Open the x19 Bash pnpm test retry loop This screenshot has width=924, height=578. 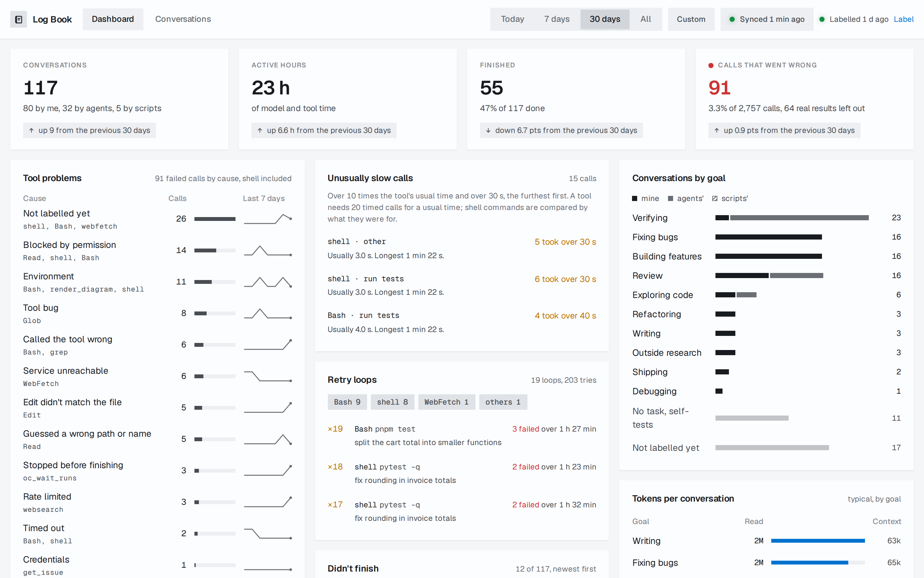[462, 435]
